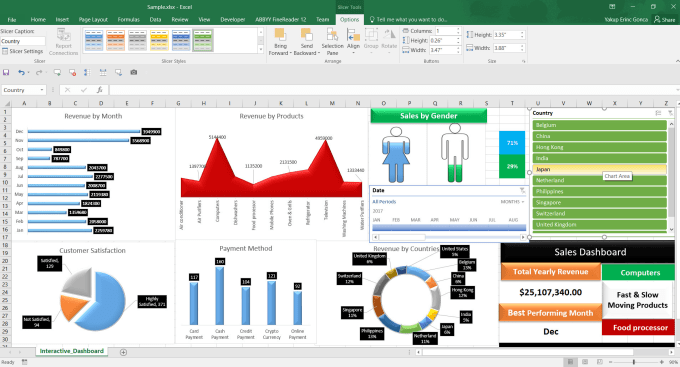Switch to Normal view in status bar
This screenshot has width=680, height=367.
point(570,362)
